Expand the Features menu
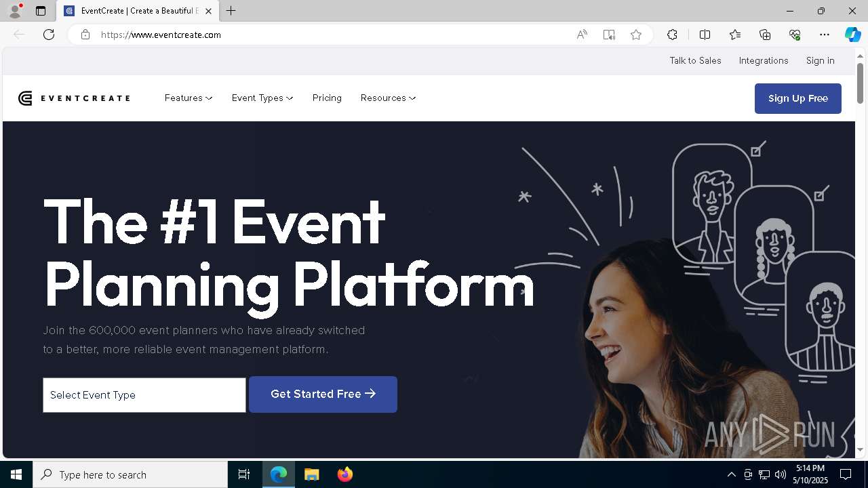Viewport: 868px width, 488px height. 189,98
